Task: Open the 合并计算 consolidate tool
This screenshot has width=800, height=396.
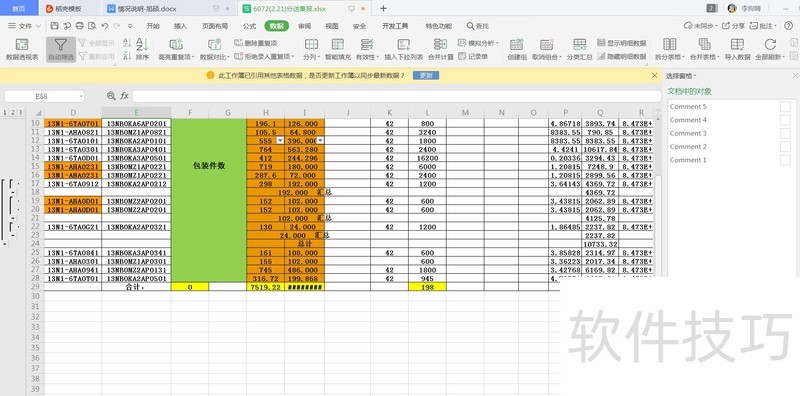Action: click(440, 50)
